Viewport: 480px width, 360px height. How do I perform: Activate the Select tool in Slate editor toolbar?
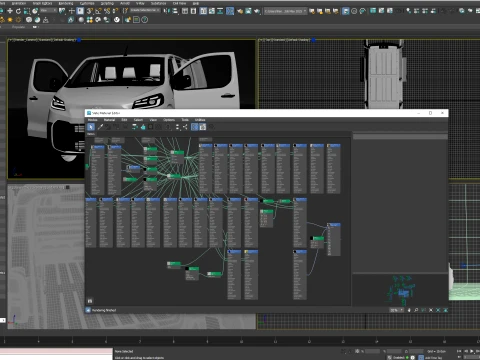pos(91,127)
